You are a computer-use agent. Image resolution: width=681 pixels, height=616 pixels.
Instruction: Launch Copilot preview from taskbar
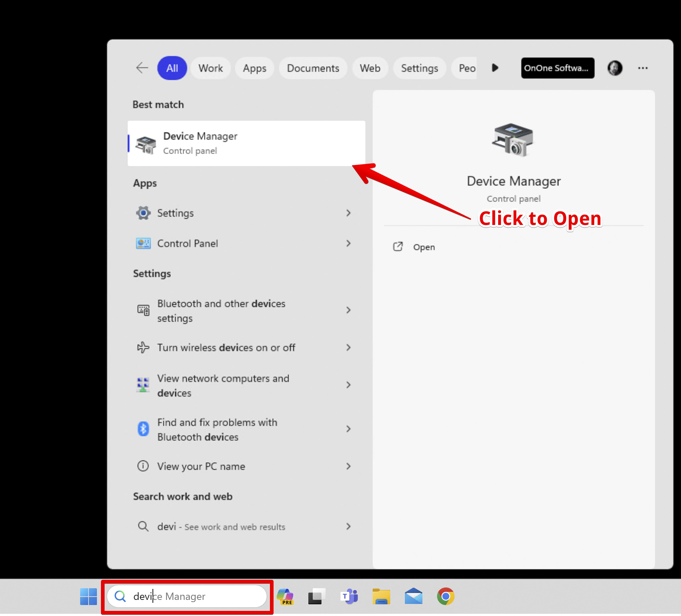[285, 596]
